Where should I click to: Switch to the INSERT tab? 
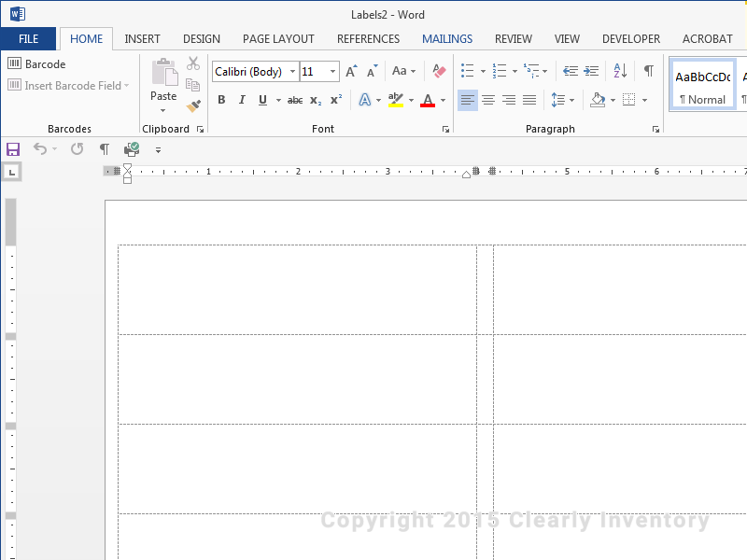142,38
